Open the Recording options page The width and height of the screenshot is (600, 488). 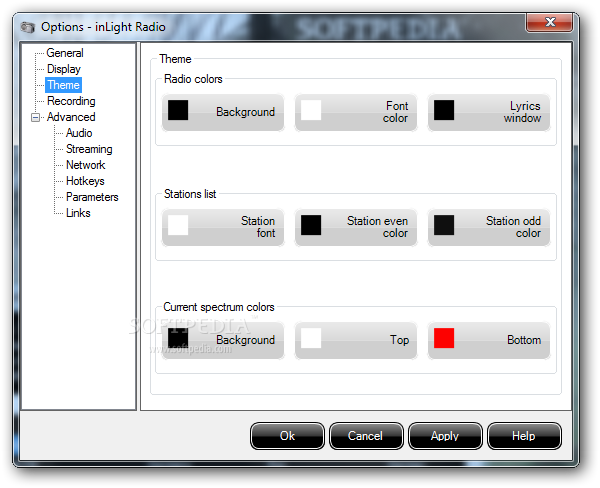[71, 101]
